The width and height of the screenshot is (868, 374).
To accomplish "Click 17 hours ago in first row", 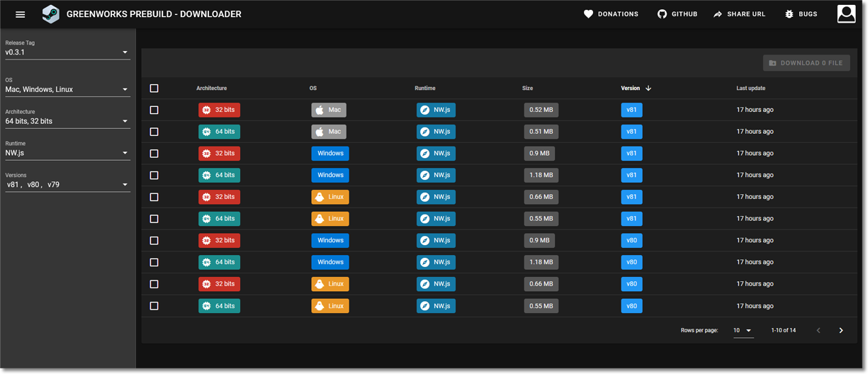I will coord(755,110).
